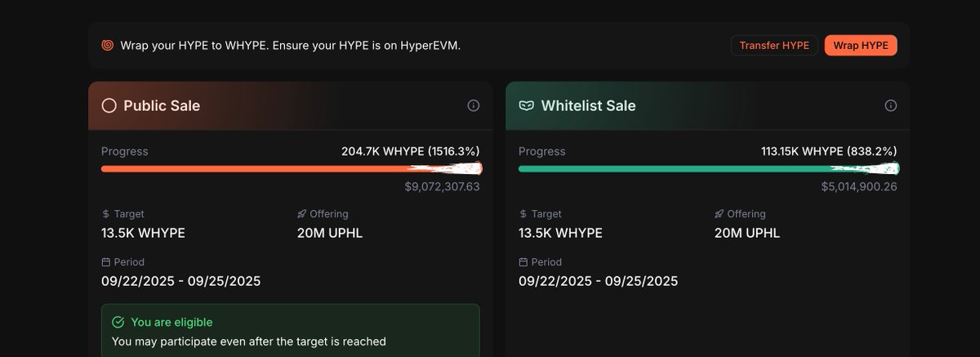
Task: Open the Whitelist Sale info icon
Action: 891,105
